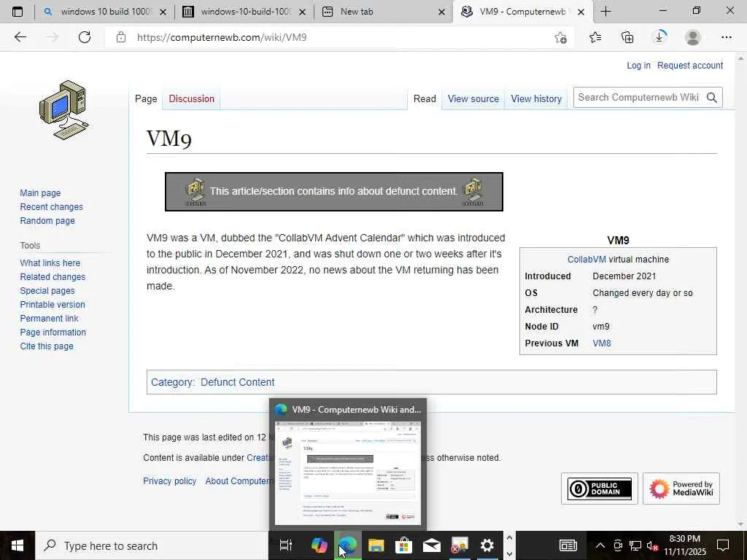Open Related changes link
The height and width of the screenshot is (560, 747).
(53, 276)
